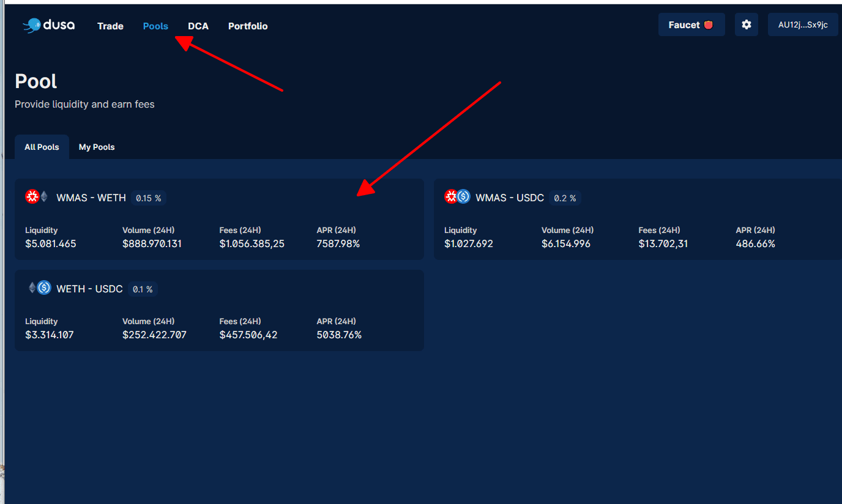Navigate to Portfolio
This screenshot has height=504, width=842.
[x=248, y=26]
